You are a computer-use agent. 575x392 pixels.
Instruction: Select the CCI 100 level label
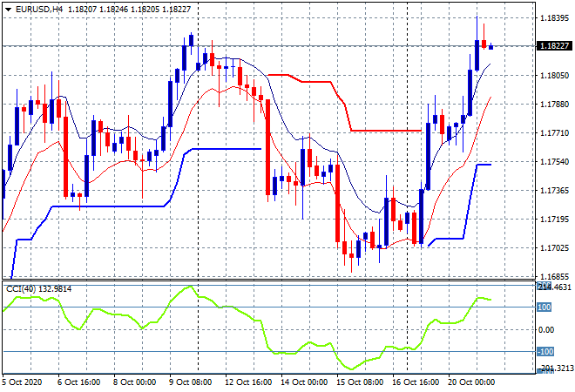pyautogui.click(x=544, y=308)
